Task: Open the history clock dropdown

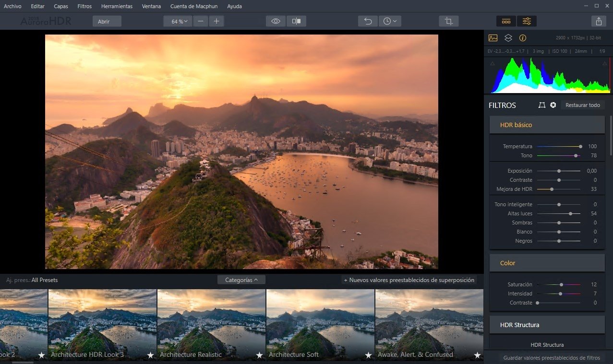Action: coord(390,21)
